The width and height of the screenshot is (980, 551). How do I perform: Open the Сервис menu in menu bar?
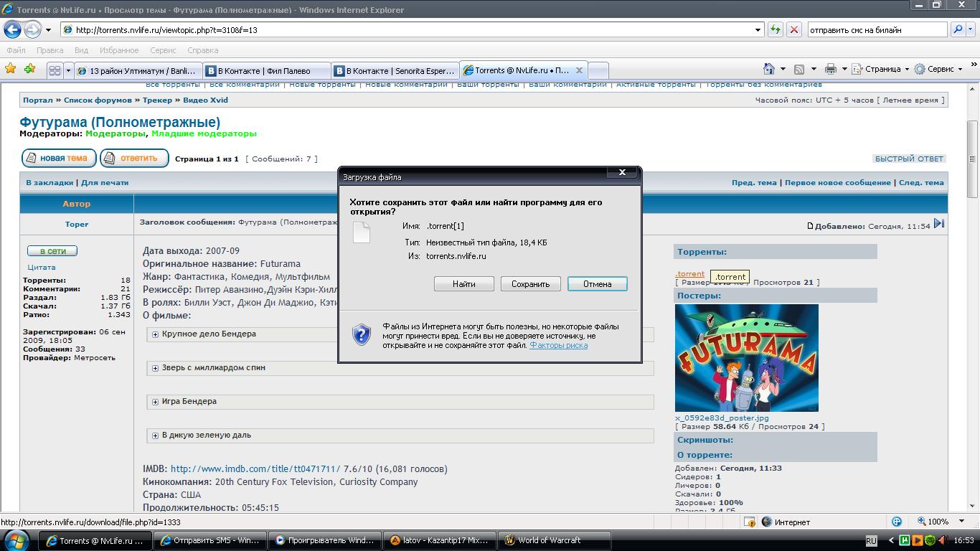coord(163,50)
